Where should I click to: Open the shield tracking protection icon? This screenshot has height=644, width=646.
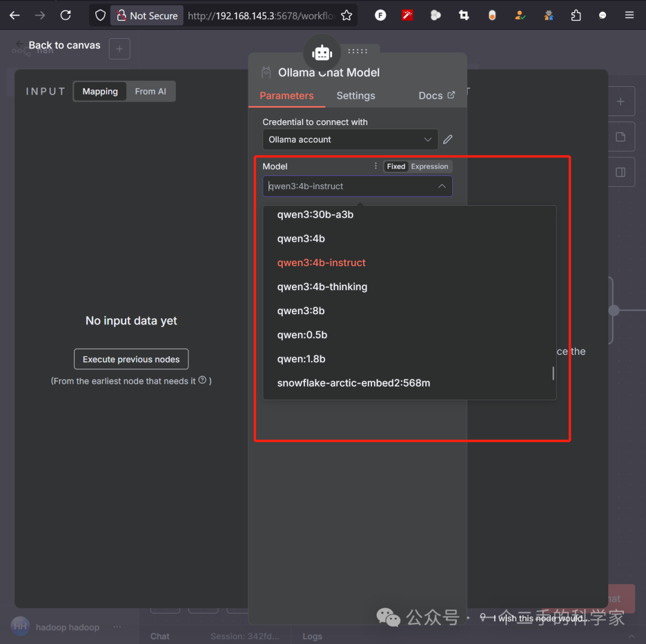100,16
